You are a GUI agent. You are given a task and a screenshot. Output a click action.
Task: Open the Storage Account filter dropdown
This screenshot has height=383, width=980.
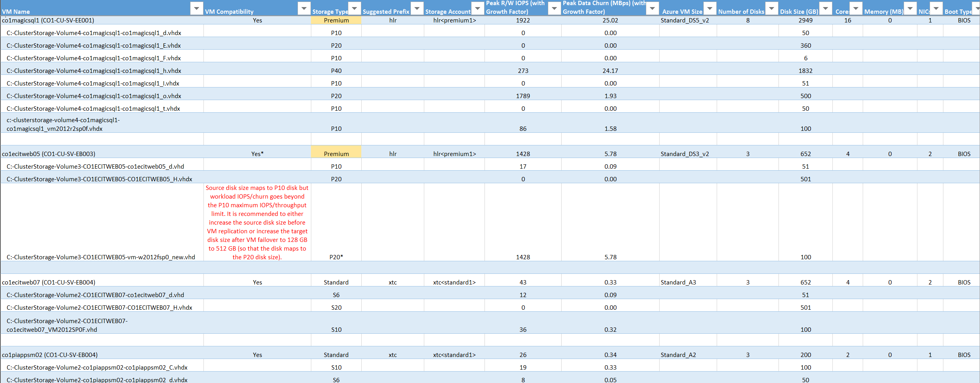coord(478,8)
